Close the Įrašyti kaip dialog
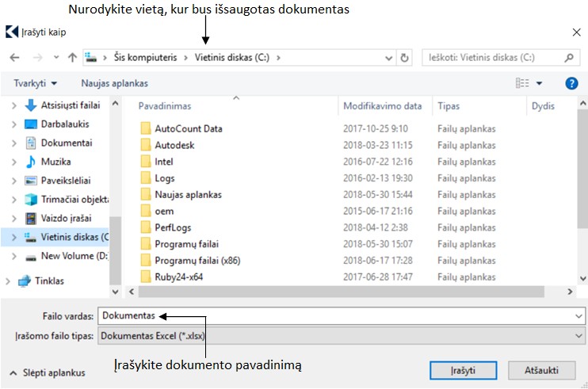Image resolution: width=588 pixels, height=389 pixels. pyautogui.click(x=577, y=32)
